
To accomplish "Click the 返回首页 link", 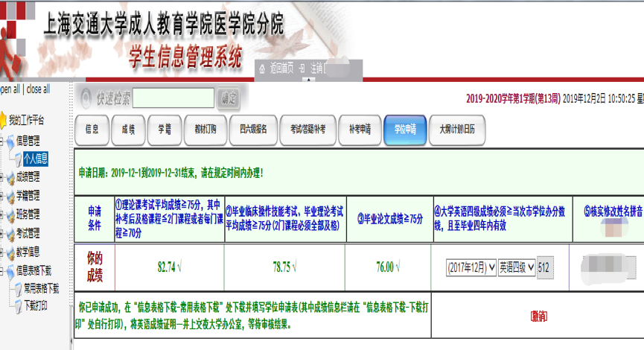I will (281, 69).
